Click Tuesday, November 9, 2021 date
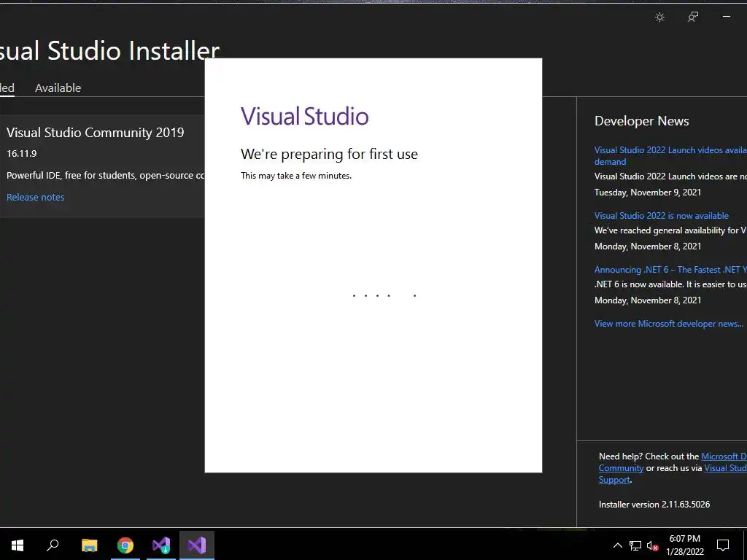The width and height of the screenshot is (747, 560). coord(648,192)
